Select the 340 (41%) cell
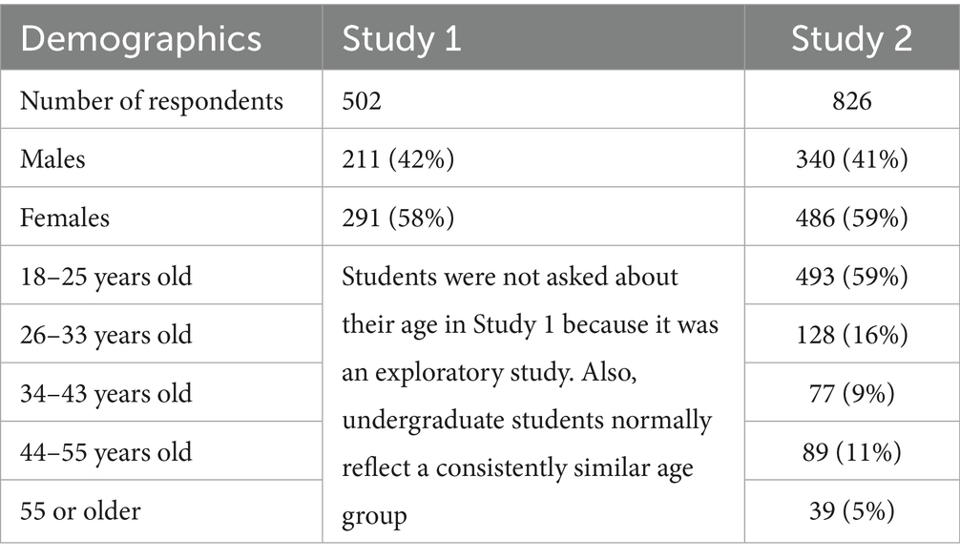 851,158
